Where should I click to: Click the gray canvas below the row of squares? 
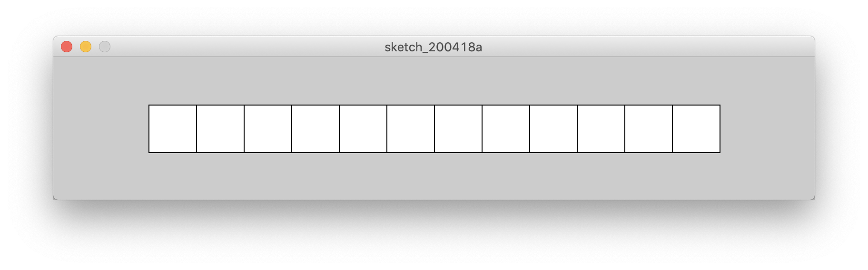[434, 176]
